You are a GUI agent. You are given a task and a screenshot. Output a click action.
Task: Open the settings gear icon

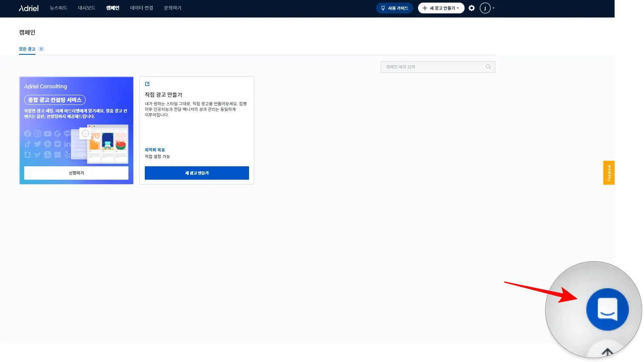click(x=472, y=8)
